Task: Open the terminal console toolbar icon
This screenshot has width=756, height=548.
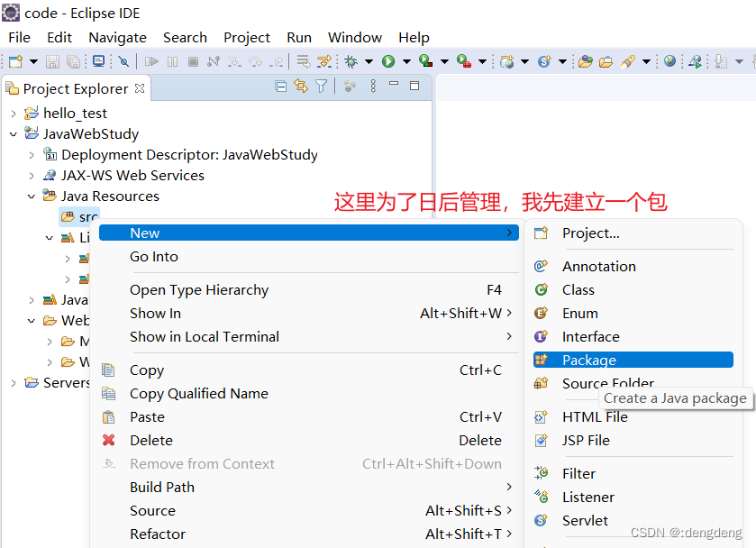Action: [99, 60]
